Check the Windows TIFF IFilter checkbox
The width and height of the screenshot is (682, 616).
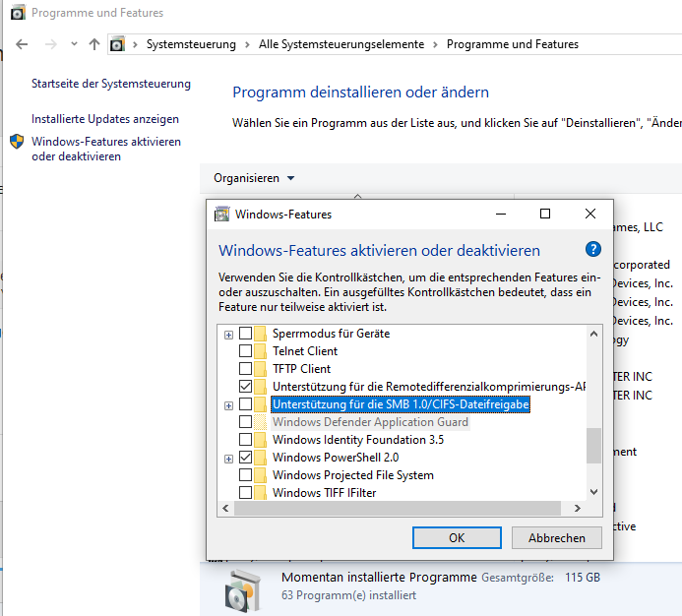pos(245,492)
